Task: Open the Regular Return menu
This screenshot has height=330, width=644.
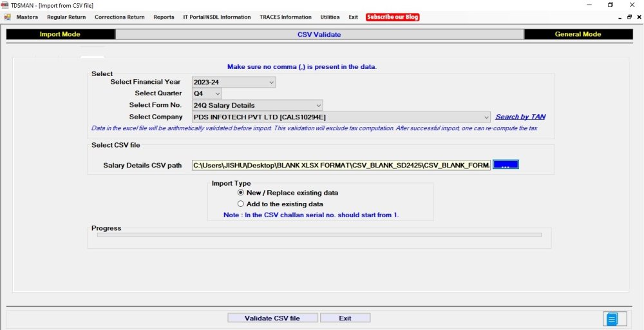Action: click(66, 17)
